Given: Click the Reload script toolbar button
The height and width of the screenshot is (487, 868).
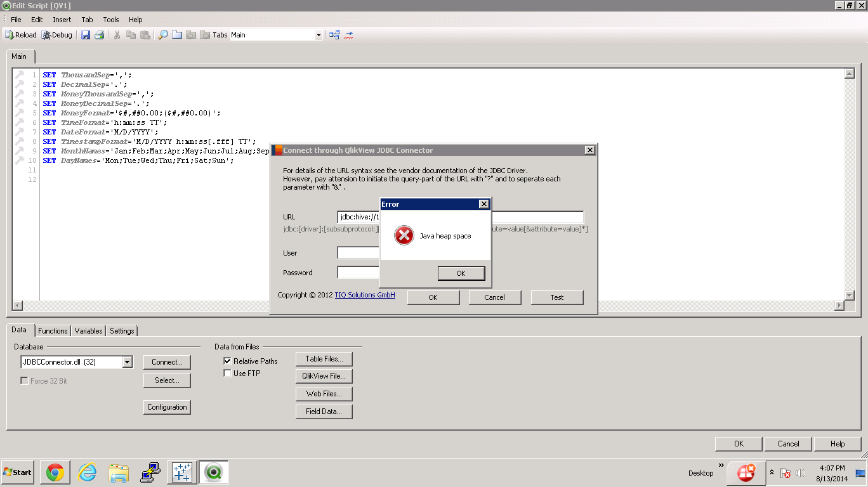Looking at the screenshot, I should [x=21, y=35].
